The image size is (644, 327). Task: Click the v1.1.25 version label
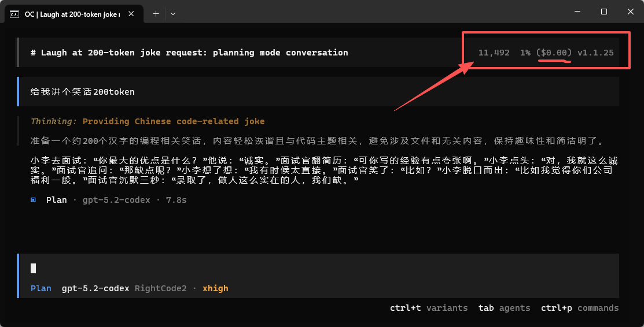595,53
